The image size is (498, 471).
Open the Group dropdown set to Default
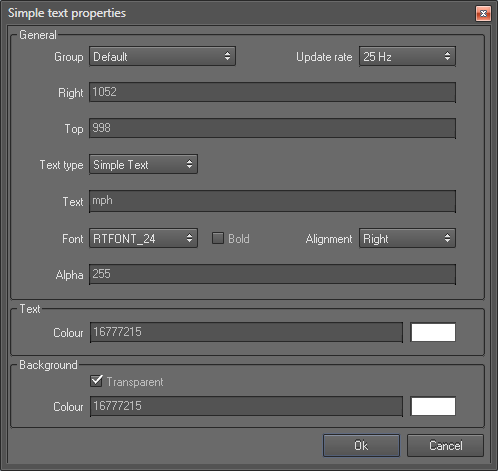tap(162, 56)
